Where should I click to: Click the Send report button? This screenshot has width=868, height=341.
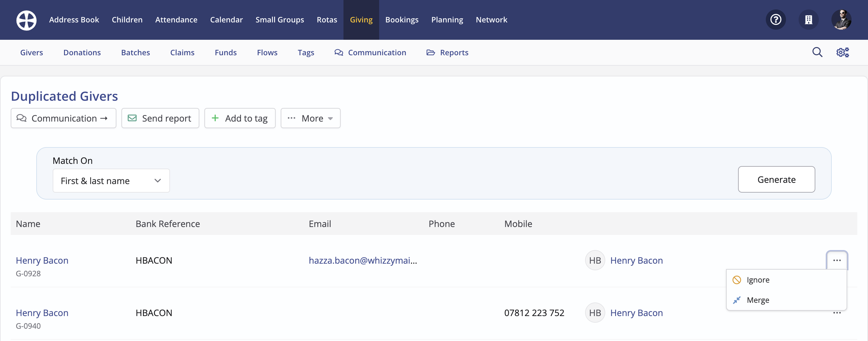[x=160, y=118]
